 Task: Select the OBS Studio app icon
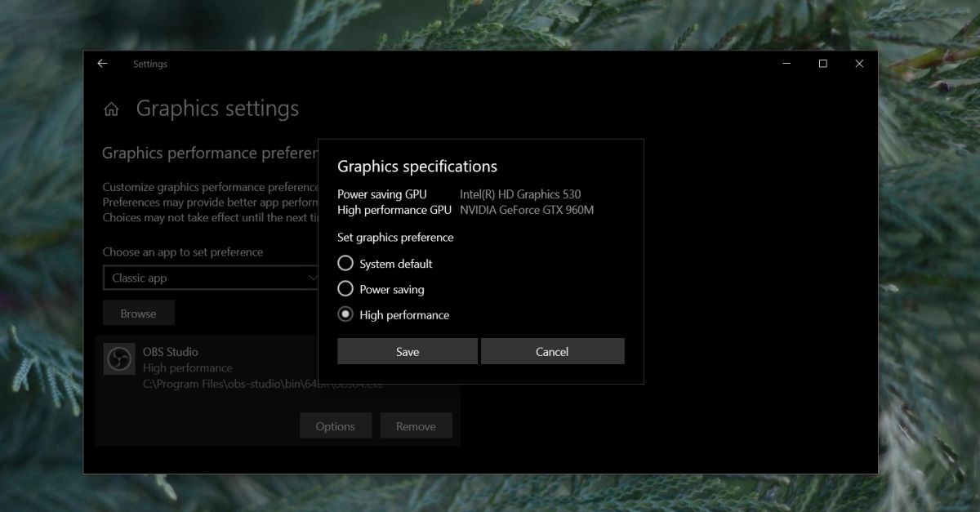(x=119, y=359)
